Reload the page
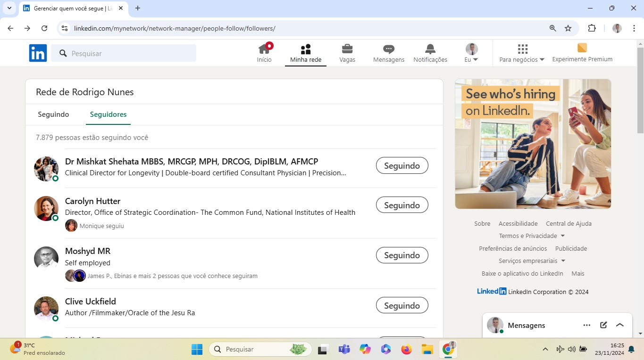Image resolution: width=644 pixels, height=360 pixels. point(44,28)
